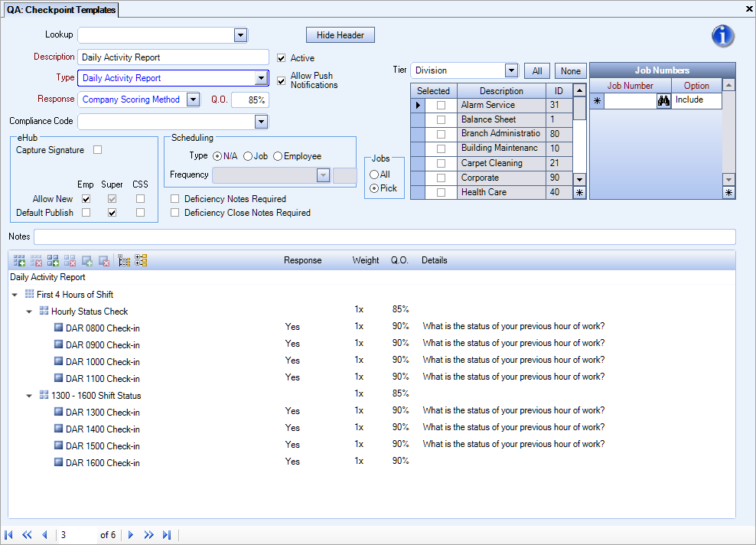Collapse the Hourly Status Check group
Screen dimensions: 756x545
coord(29,311)
